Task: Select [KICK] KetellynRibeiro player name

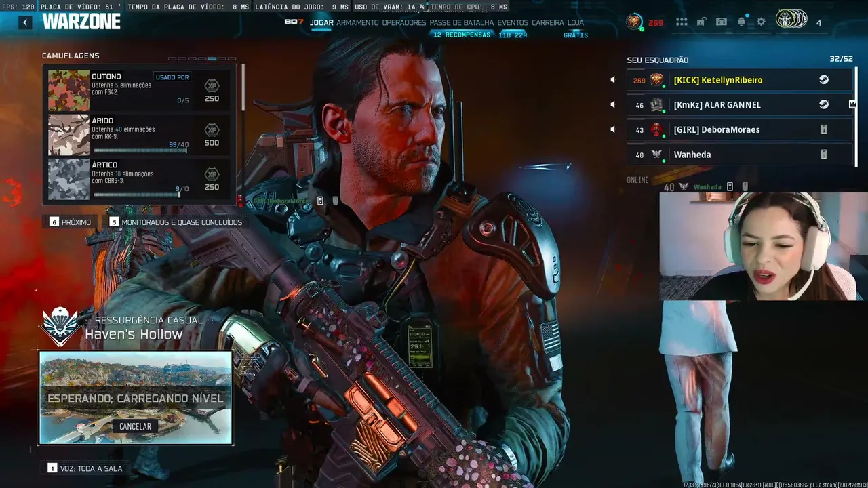Action: 718,80
